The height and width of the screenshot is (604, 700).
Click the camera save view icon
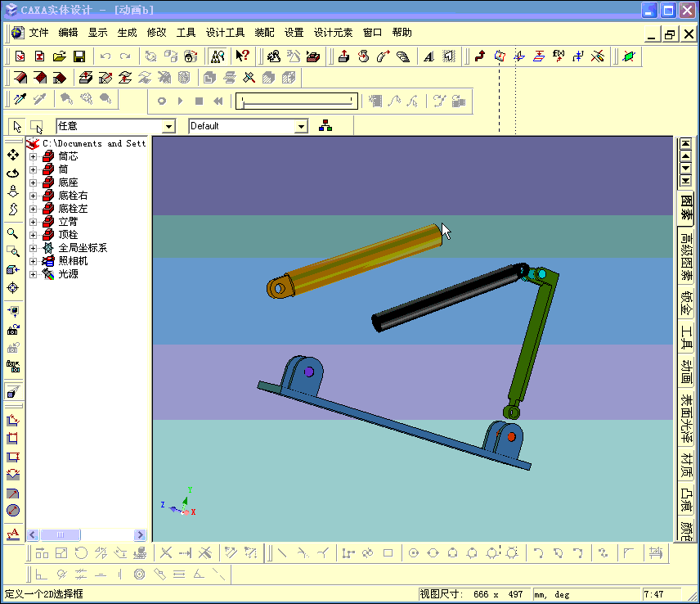tap(13, 330)
